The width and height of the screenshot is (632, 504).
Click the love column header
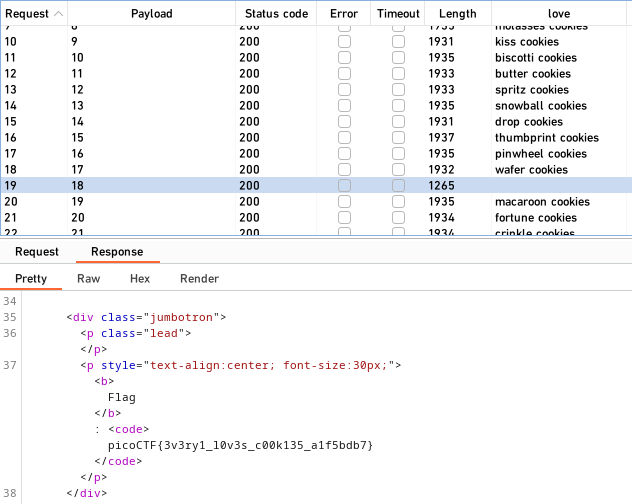[x=559, y=14]
